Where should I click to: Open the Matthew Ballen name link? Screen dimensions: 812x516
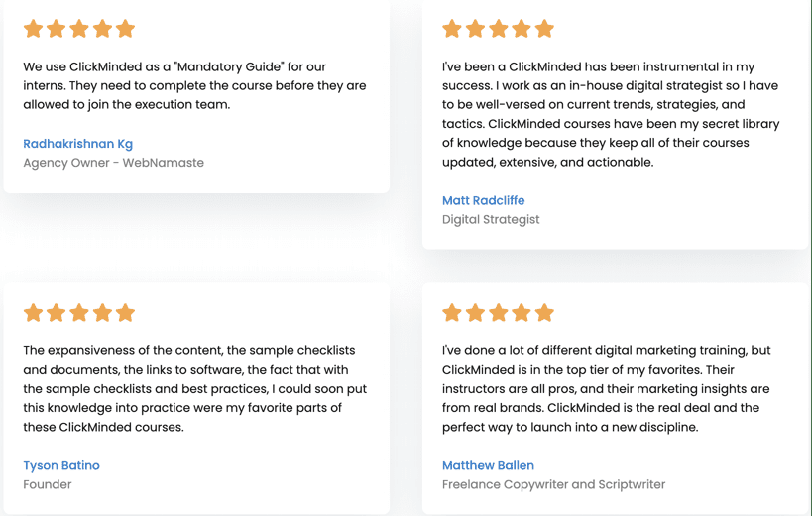[488, 465]
